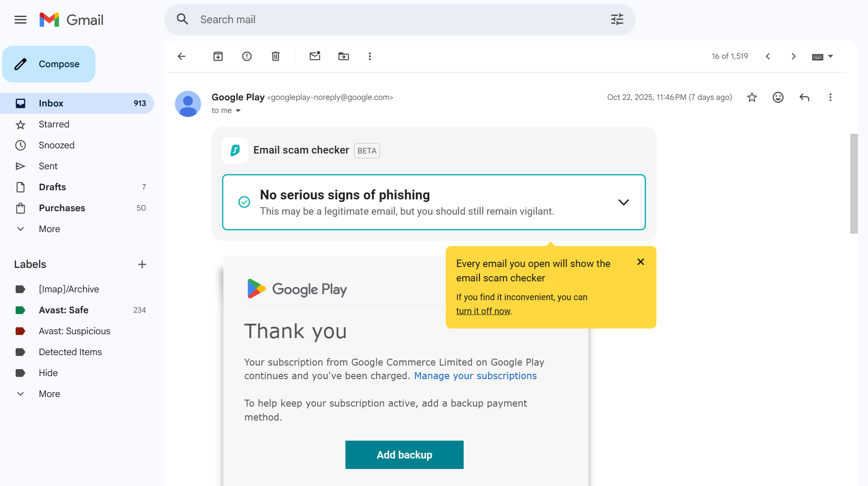Image resolution: width=868 pixels, height=486 pixels.
Task: Expand the phishing check result details
Action: click(x=623, y=202)
